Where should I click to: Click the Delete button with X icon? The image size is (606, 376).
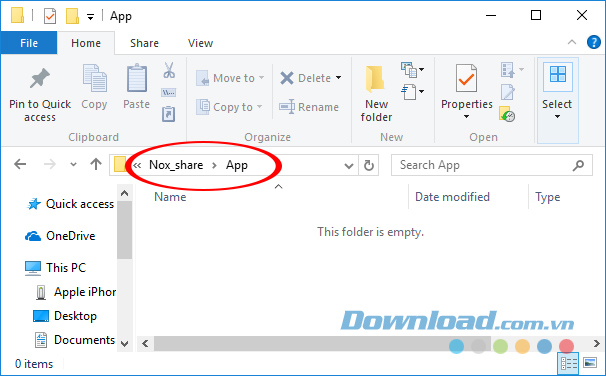coord(305,78)
